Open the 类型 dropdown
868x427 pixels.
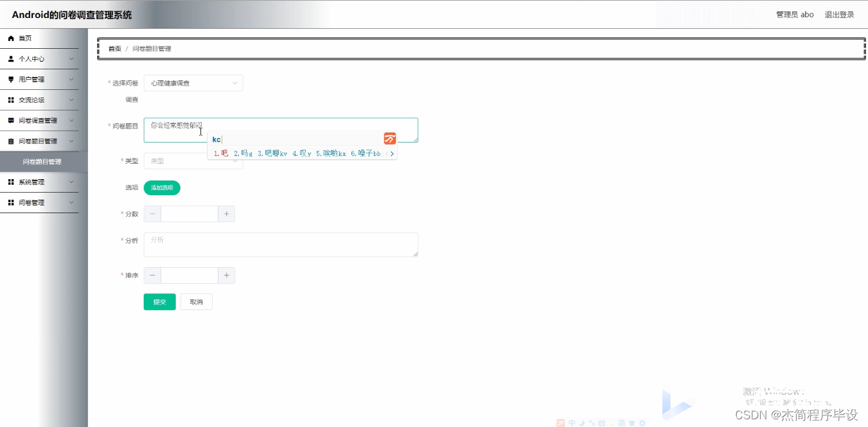pos(193,161)
